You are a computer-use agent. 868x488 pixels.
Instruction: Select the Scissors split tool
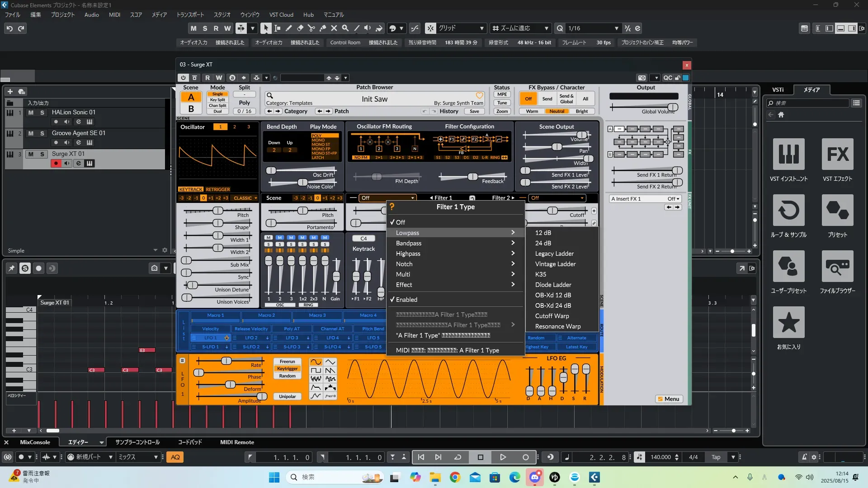pyautogui.click(x=311, y=28)
